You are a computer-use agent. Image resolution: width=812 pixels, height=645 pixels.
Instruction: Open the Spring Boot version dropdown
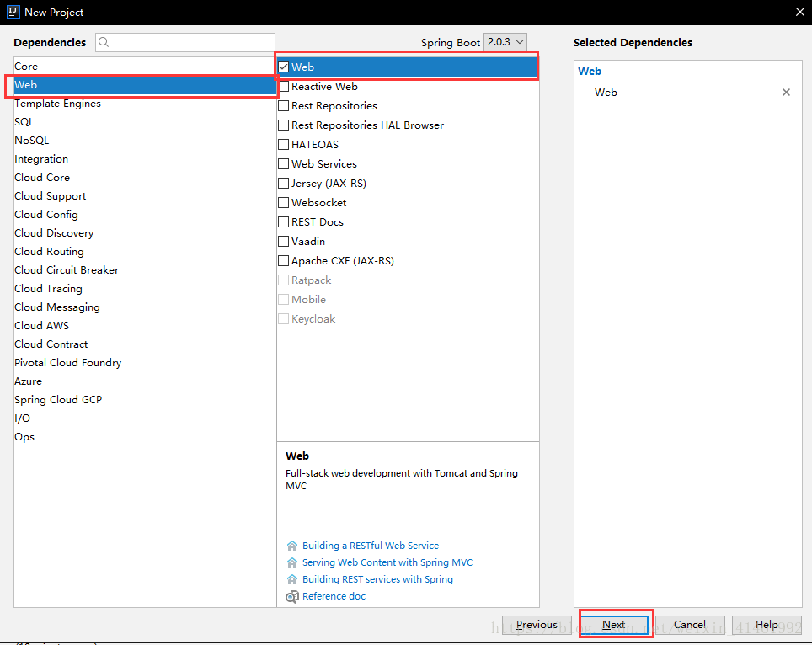505,42
